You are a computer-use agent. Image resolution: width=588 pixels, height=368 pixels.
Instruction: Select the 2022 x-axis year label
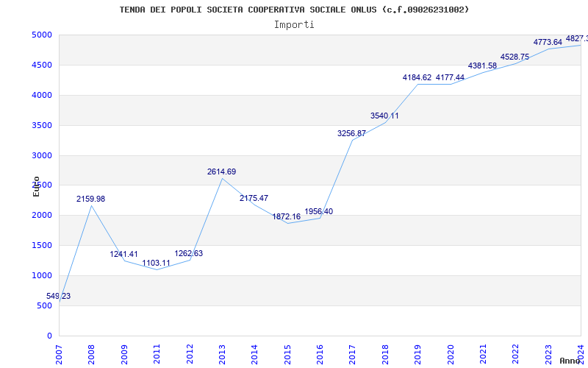click(515, 353)
